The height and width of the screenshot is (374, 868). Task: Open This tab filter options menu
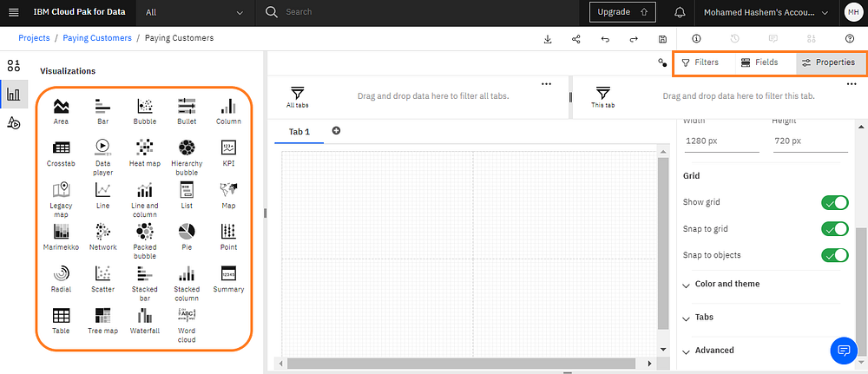tap(852, 84)
